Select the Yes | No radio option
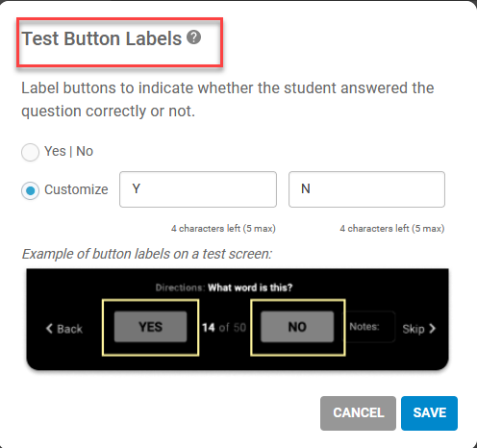The width and height of the screenshot is (477, 448). click(30, 152)
